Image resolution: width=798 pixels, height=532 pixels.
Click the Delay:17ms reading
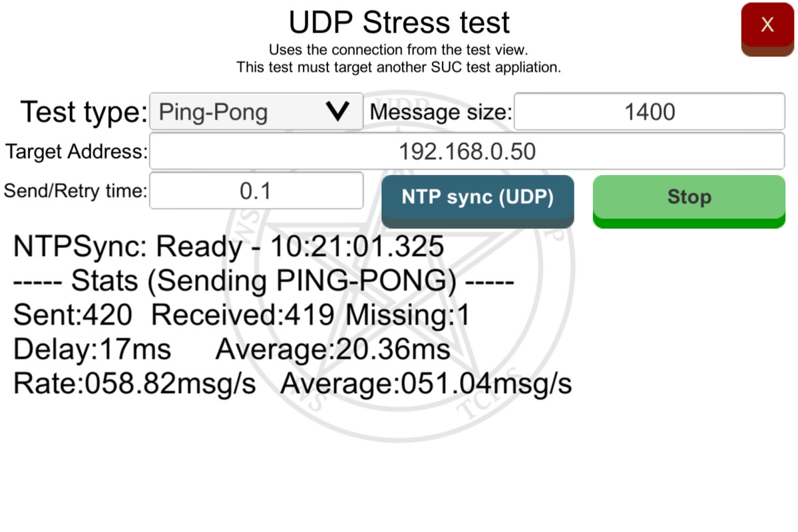(92, 349)
